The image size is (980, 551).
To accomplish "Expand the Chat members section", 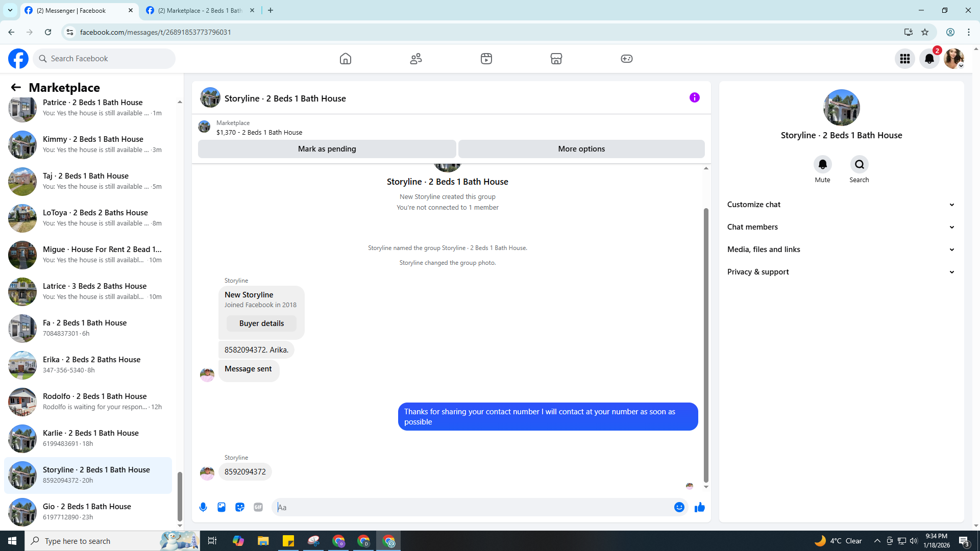I will tap(841, 227).
